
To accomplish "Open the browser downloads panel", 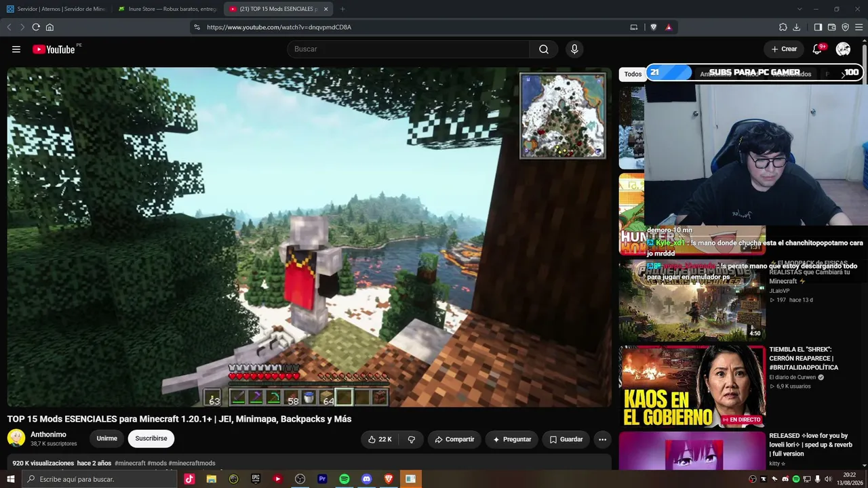I will (797, 27).
